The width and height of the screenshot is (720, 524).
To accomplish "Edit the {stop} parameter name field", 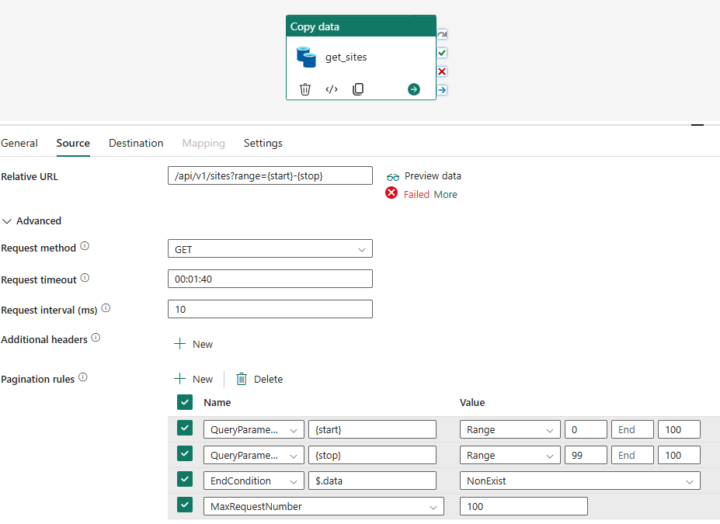I will 372,456.
